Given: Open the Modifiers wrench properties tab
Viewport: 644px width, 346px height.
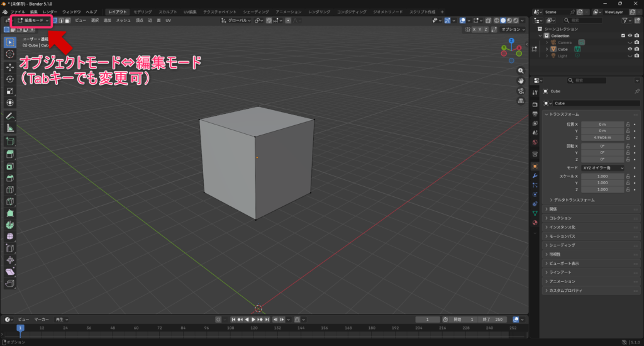Looking at the screenshot, I should click(535, 176).
